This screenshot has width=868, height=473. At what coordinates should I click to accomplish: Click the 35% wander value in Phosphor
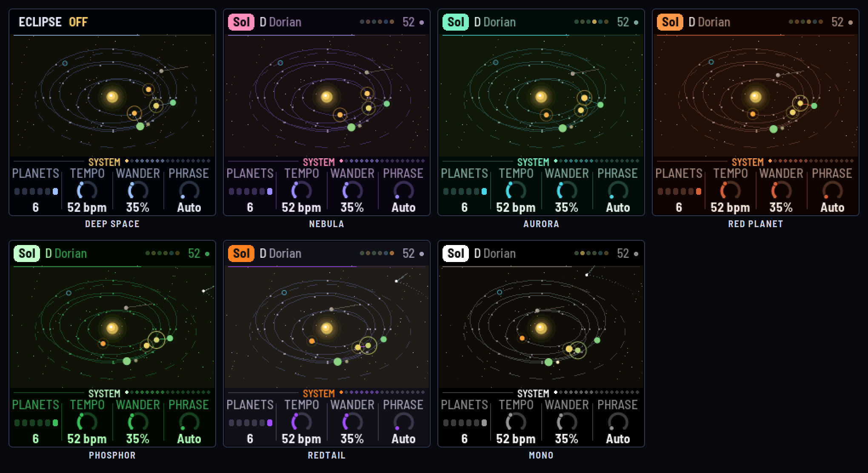coord(138,439)
